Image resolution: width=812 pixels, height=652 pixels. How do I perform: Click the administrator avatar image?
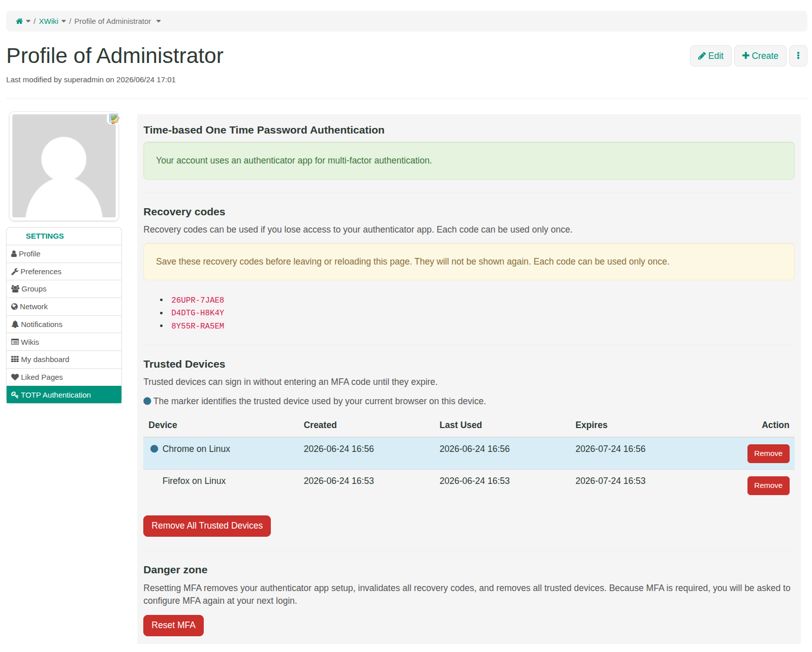click(64, 166)
